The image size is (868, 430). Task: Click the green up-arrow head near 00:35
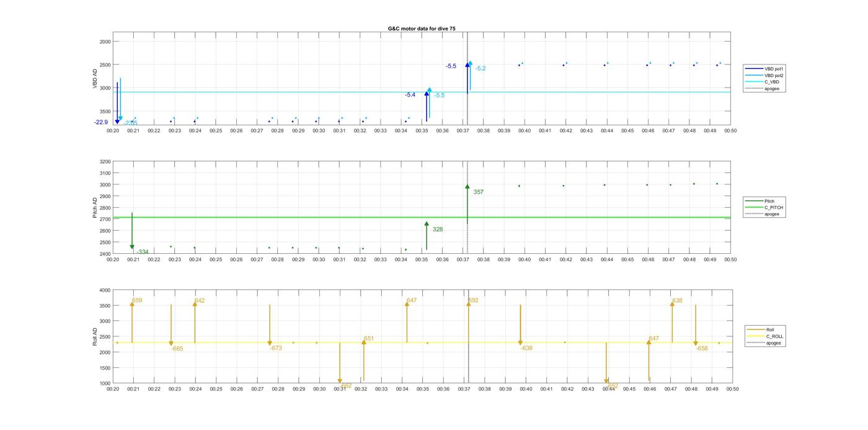(x=427, y=223)
